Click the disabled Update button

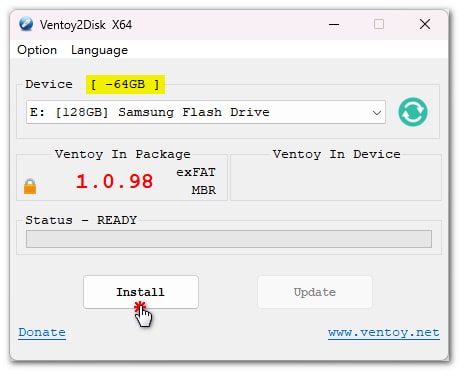click(315, 292)
